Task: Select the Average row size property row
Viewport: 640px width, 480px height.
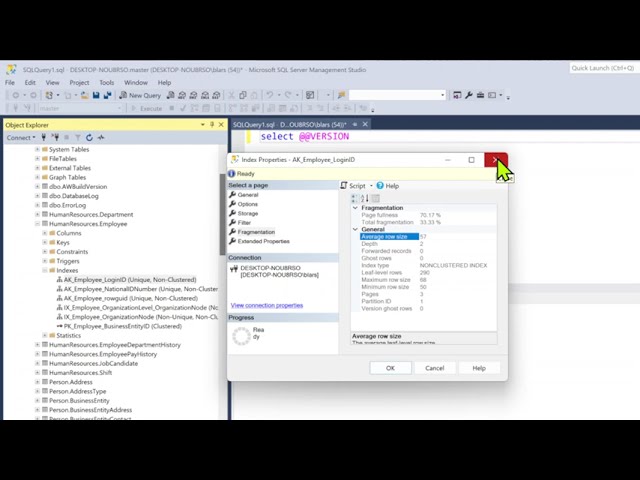Action: coord(428,237)
